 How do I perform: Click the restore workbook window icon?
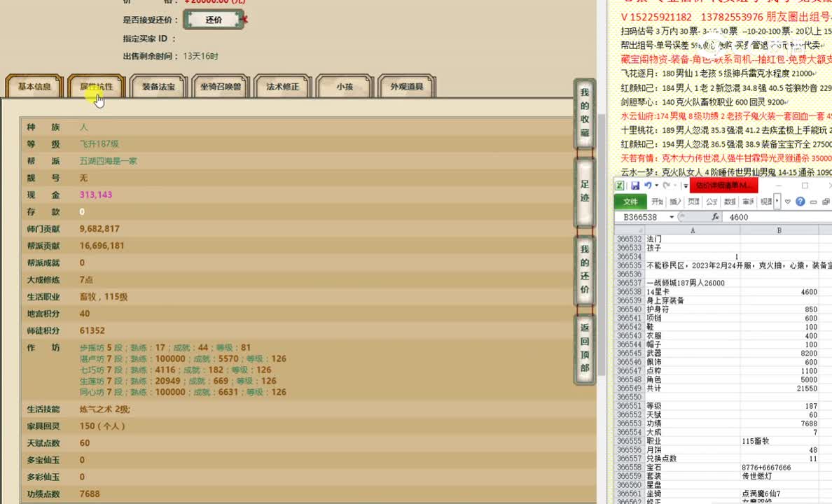(826, 202)
